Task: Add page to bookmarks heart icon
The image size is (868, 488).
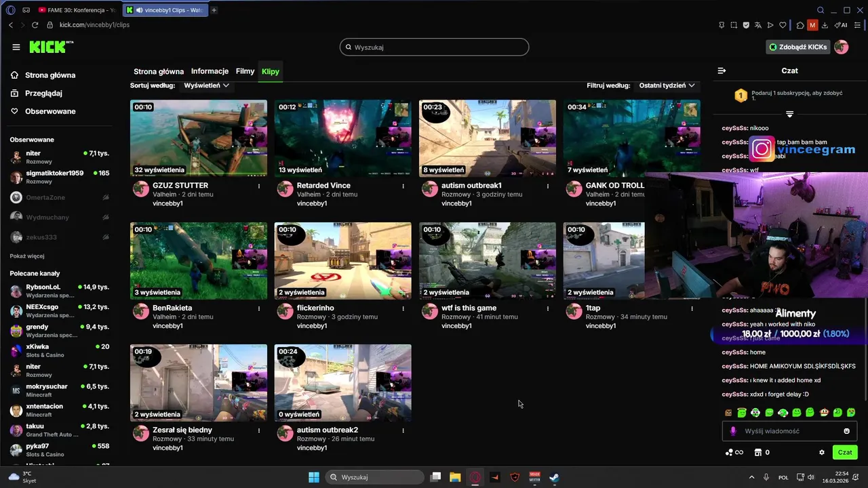Action: (x=783, y=25)
